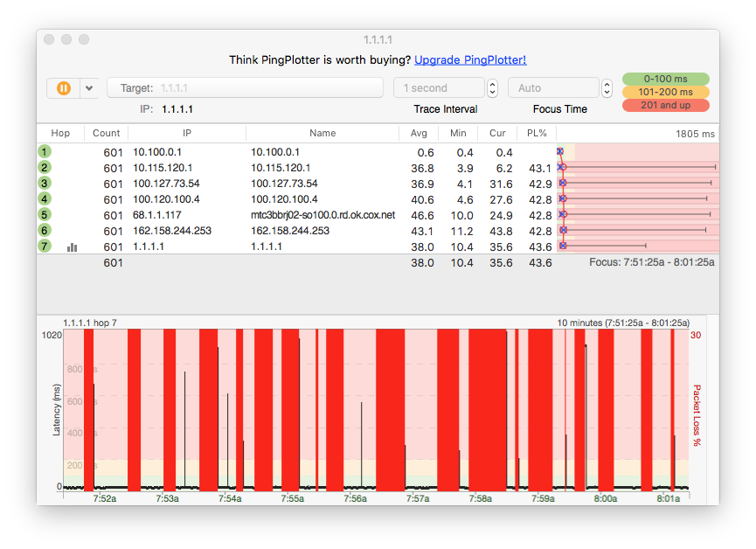Click the Packet Loss % axis label
The width and height of the screenshot is (756, 549).
[697, 415]
